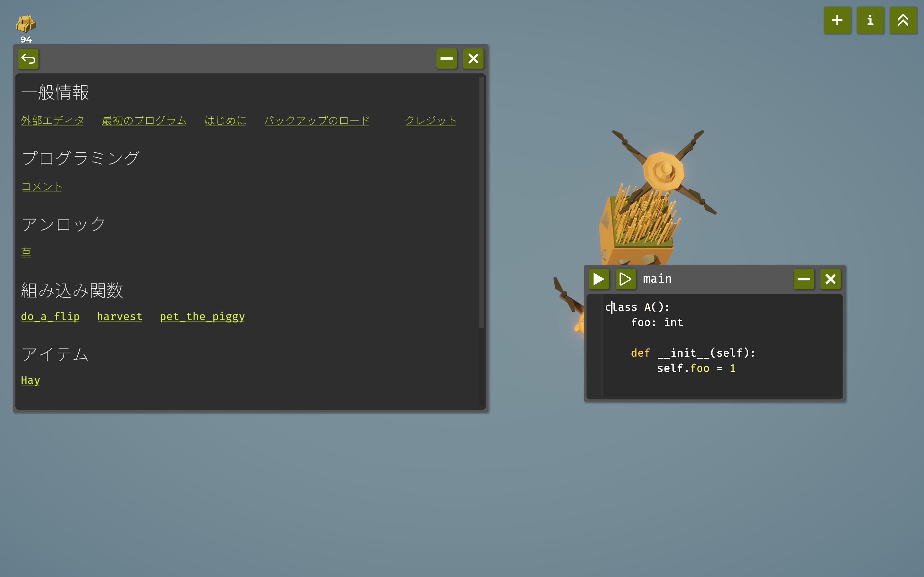Open the harvest function docs

[x=119, y=316]
